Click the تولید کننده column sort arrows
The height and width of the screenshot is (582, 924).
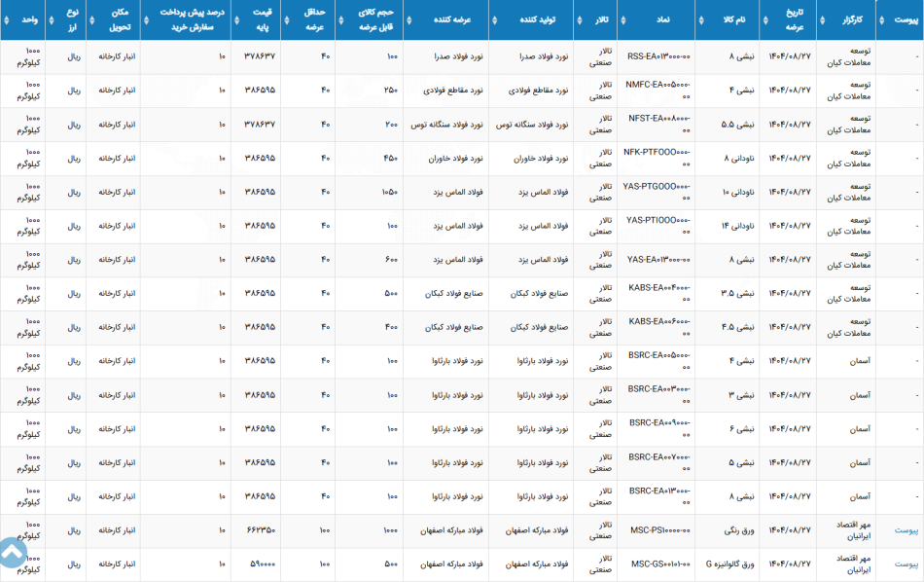[494, 20]
